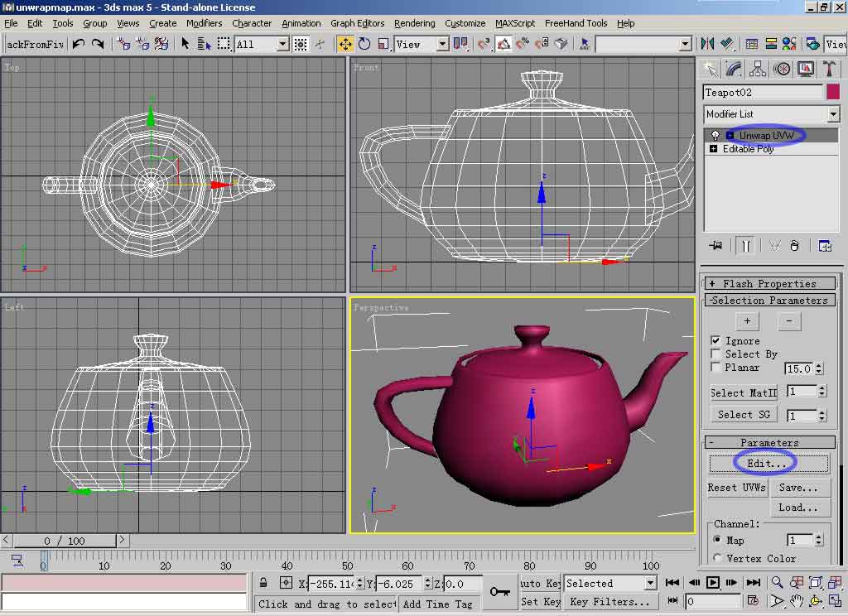Viewport: 848px width, 616px height.
Task: Click the Undo arrow in the toolbar
Action: point(79,44)
